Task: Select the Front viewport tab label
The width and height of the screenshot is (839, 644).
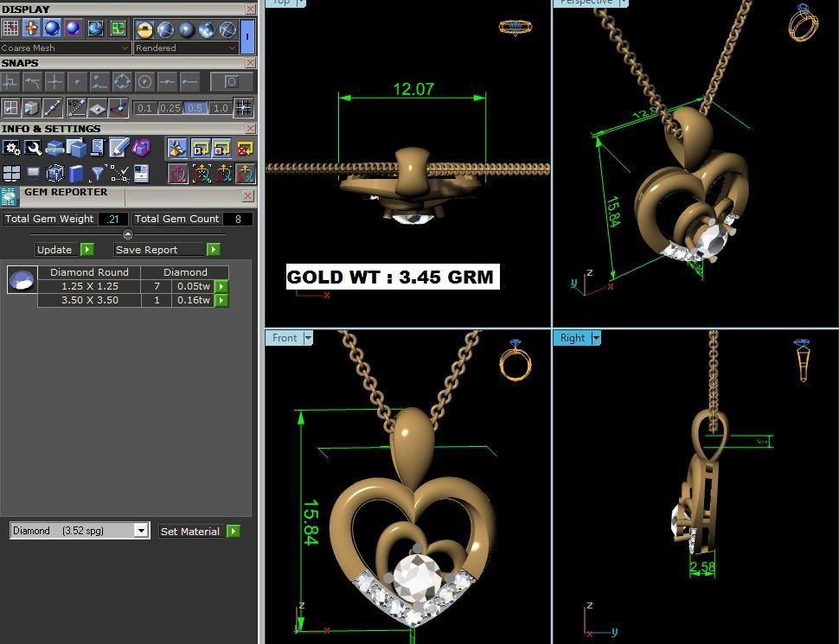Action: pos(284,338)
